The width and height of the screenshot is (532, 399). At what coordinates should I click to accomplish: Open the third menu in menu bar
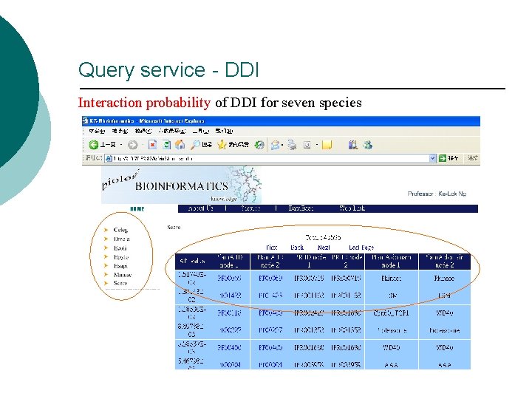pyautogui.click(x=143, y=131)
